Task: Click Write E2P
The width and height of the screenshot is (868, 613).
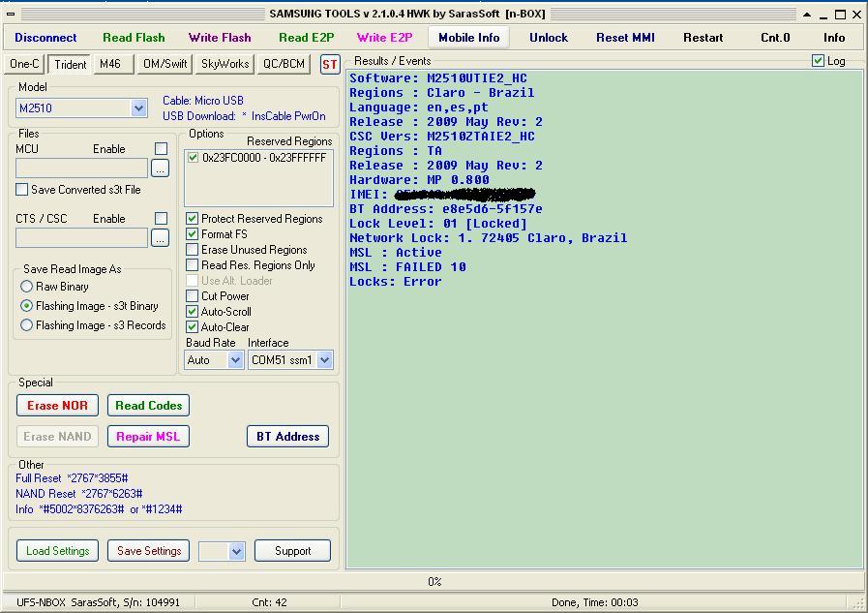Action: pyautogui.click(x=385, y=38)
